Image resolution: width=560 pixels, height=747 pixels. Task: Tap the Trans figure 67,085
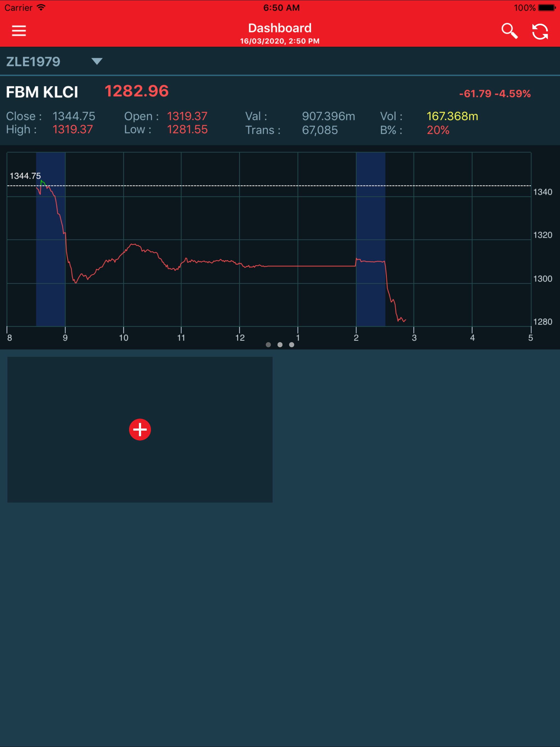320,130
